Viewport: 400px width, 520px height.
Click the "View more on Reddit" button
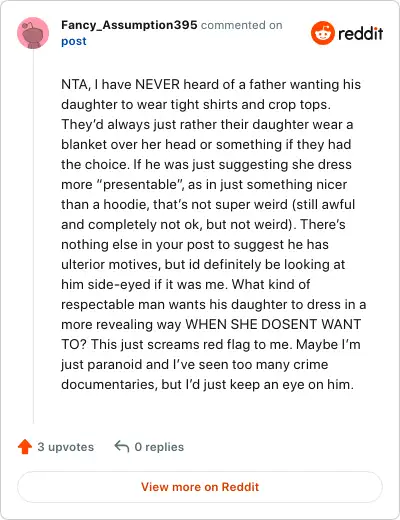coord(200,487)
